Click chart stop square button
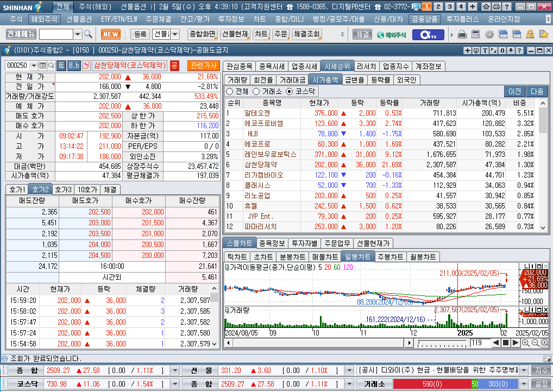553x392 pixels. pyautogui.click(x=505, y=343)
